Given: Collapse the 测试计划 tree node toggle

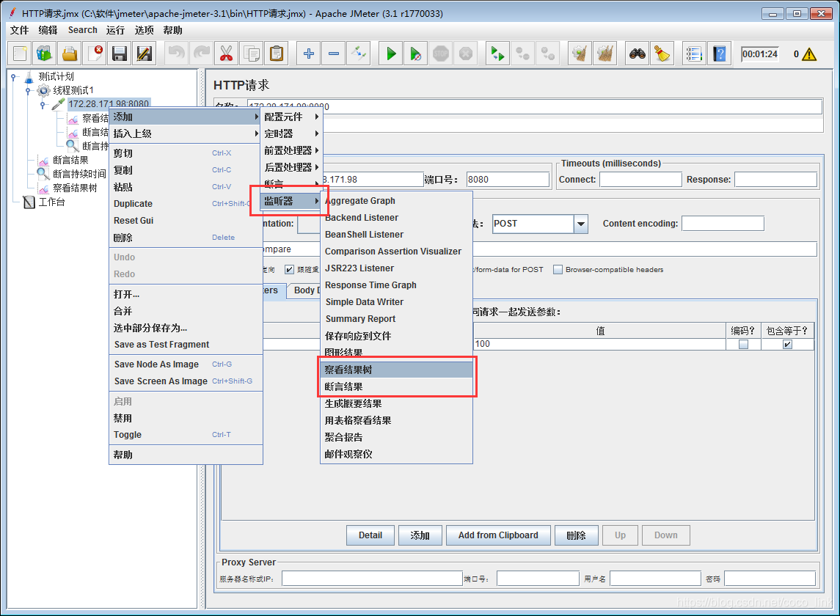Looking at the screenshot, I should [x=13, y=77].
